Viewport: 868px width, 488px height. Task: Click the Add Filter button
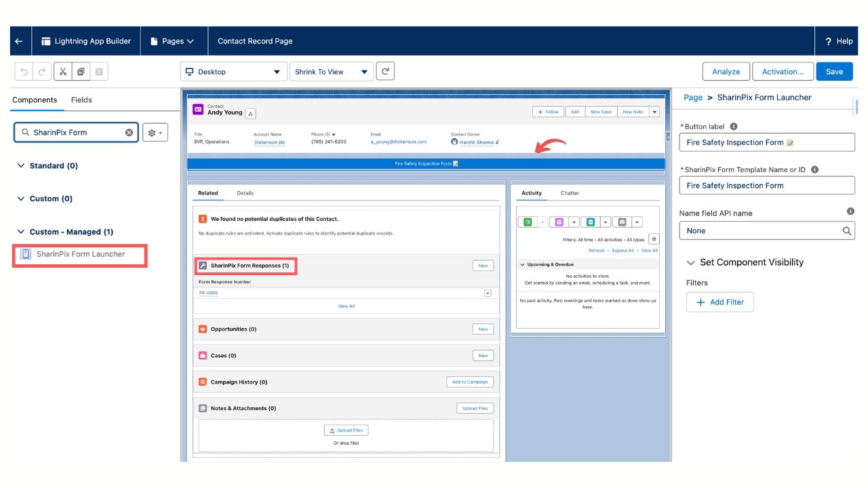click(x=719, y=302)
